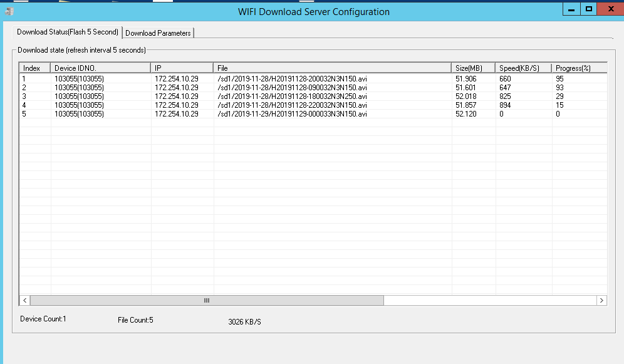Click speed value 660

click(505, 79)
